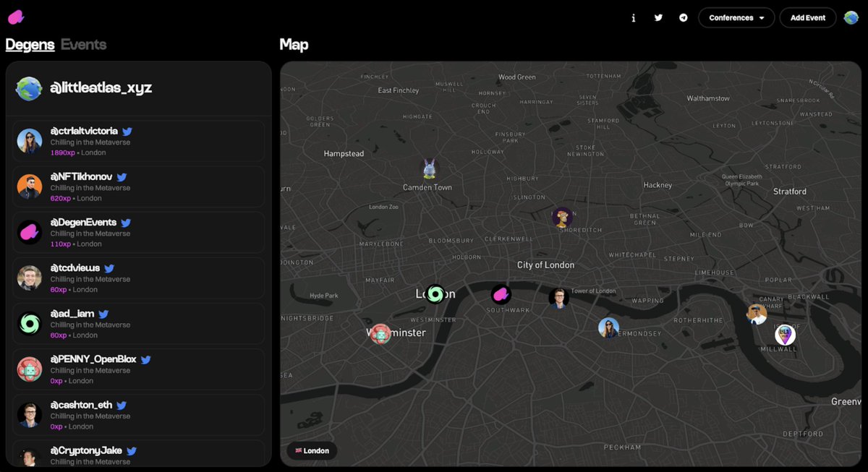868x472 pixels.
Task: Open Twitter icon next to @cashton_eth
Action: tap(122, 406)
